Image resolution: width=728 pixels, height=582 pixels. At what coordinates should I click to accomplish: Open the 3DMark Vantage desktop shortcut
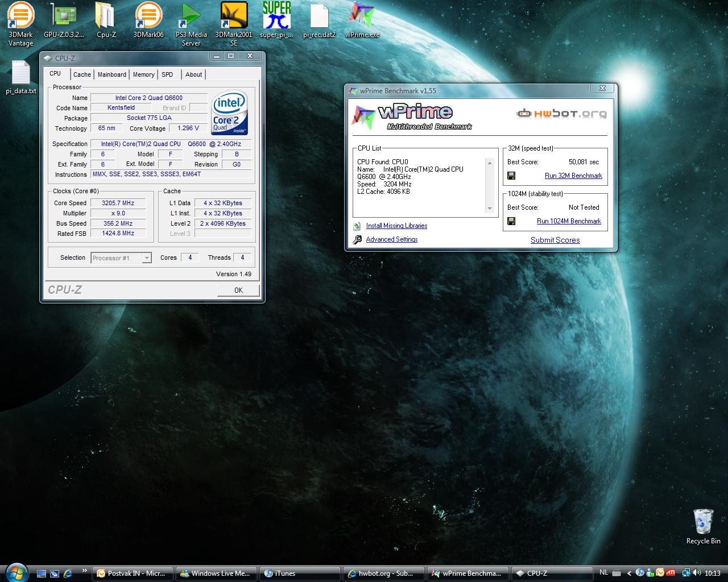pos(20,24)
